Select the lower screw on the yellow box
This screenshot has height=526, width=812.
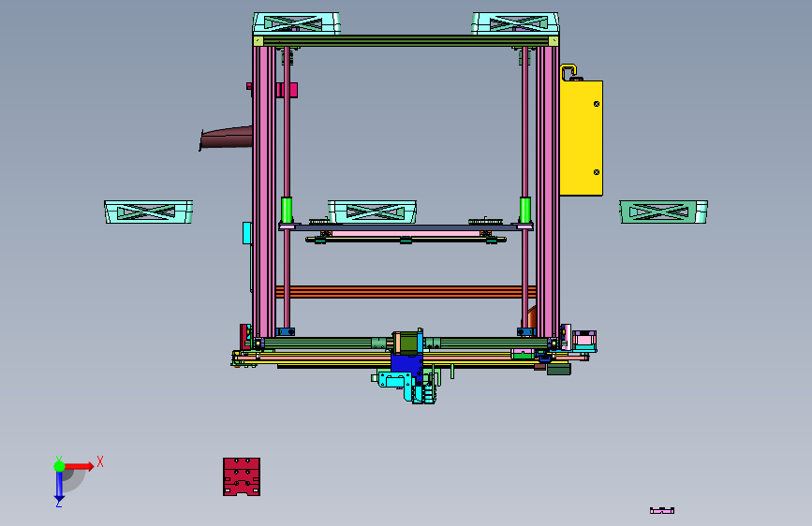(x=596, y=172)
